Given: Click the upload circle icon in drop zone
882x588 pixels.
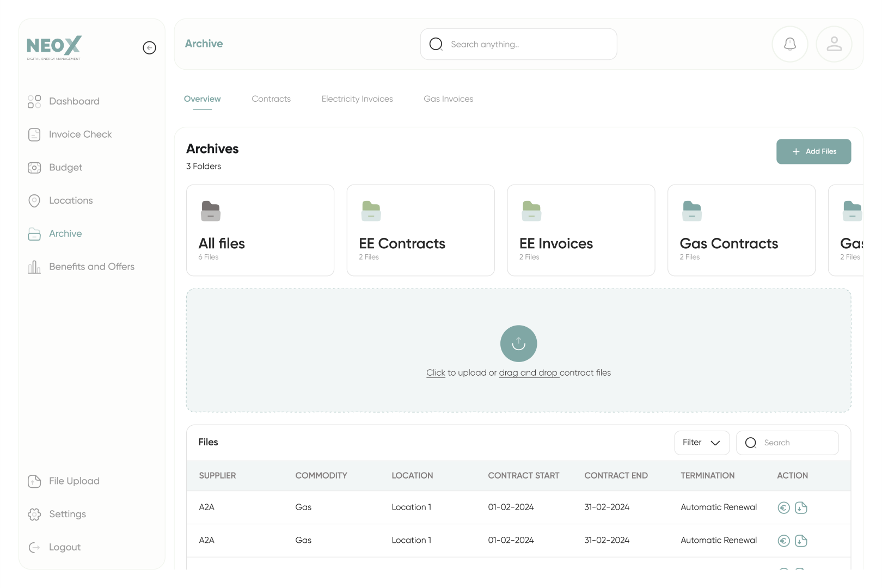Looking at the screenshot, I should coord(518,344).
